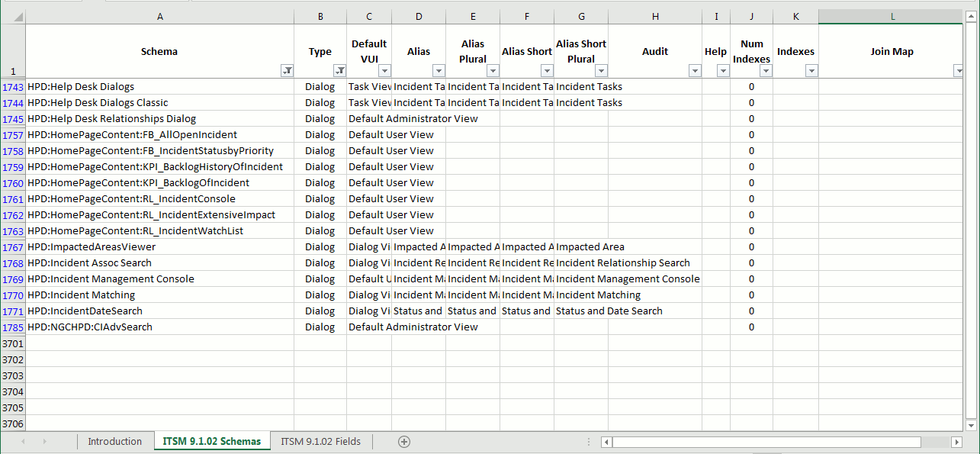Select column J header

tap(751, 17)
